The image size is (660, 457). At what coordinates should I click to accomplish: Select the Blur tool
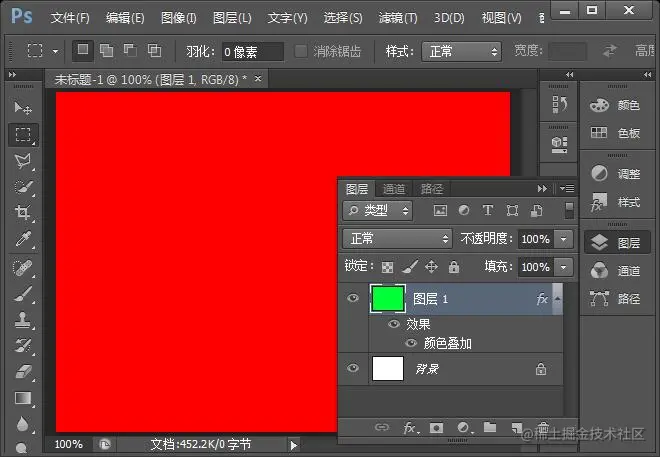tap(23, 424)
